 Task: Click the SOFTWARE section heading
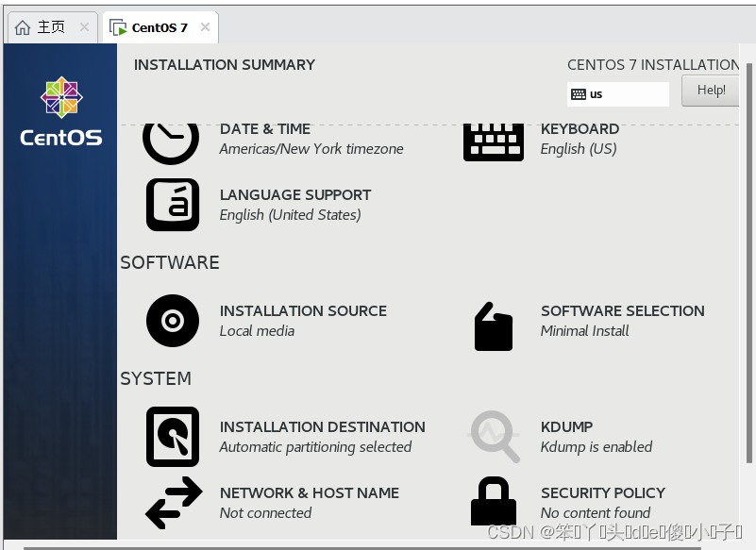click(170, 262)
